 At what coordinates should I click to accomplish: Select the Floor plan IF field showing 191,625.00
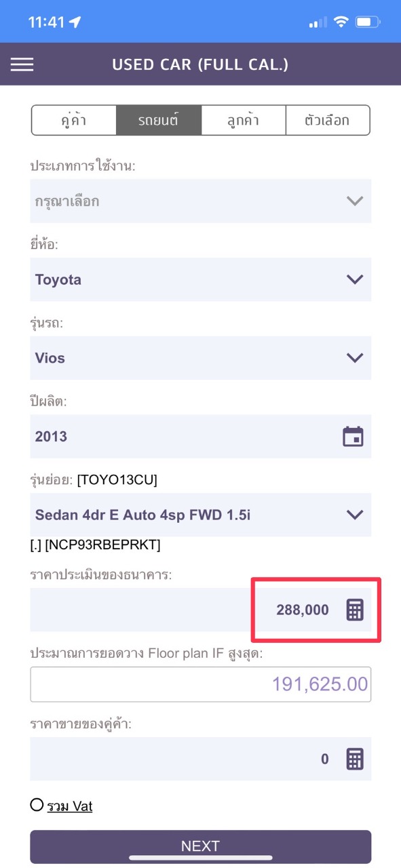pyautogui.click(x=200, y=684)
